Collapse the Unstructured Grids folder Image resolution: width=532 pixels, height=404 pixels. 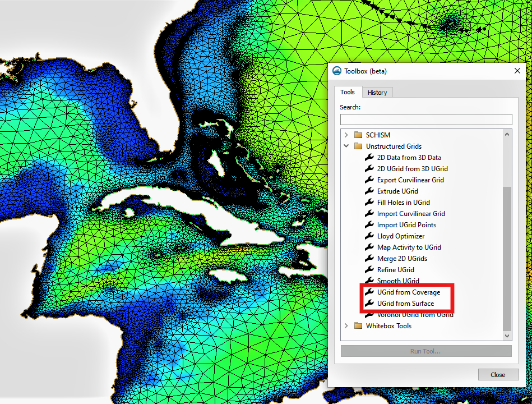click(346, 146)
